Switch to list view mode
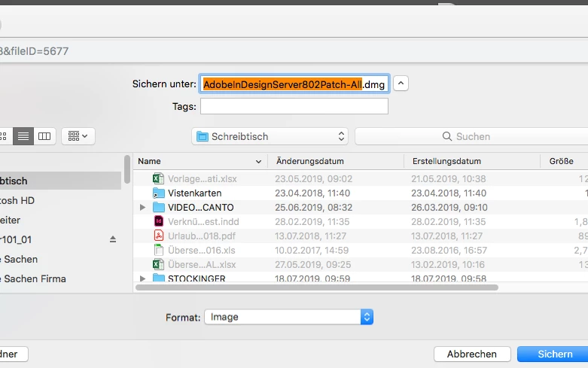Viewport: 588px width, 368px height. (x=23, y=136)
